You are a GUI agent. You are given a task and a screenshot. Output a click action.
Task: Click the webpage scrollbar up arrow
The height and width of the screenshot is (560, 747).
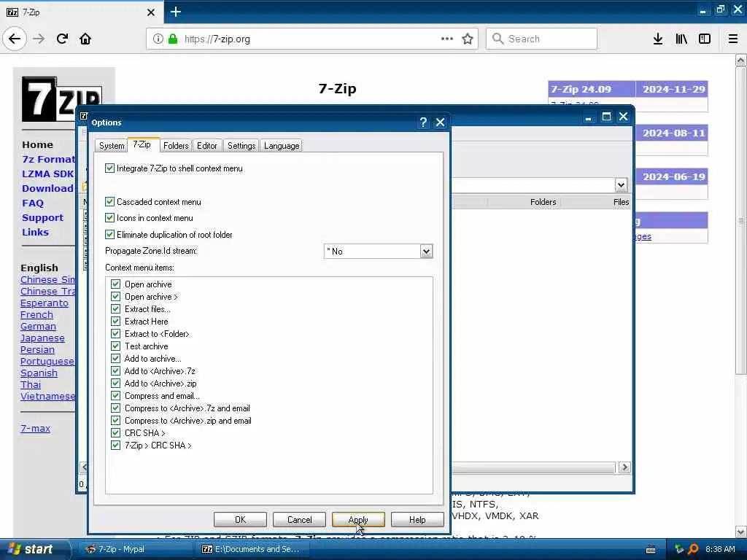point(741,60)
